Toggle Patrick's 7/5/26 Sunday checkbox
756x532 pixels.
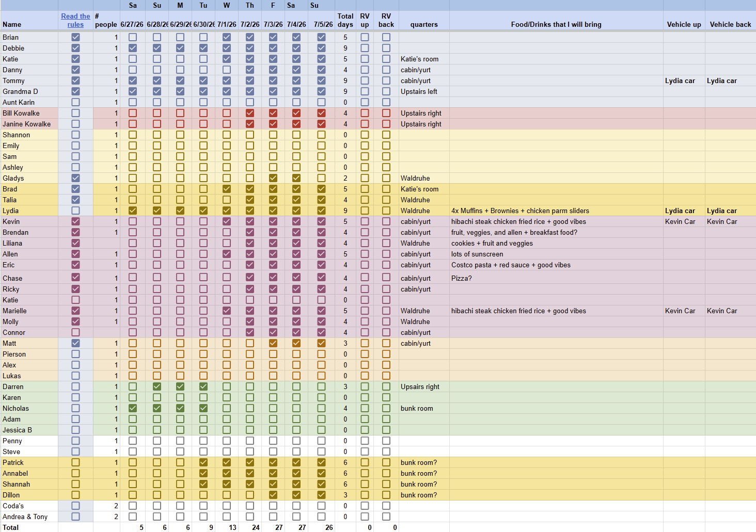[x=322, y=462]
